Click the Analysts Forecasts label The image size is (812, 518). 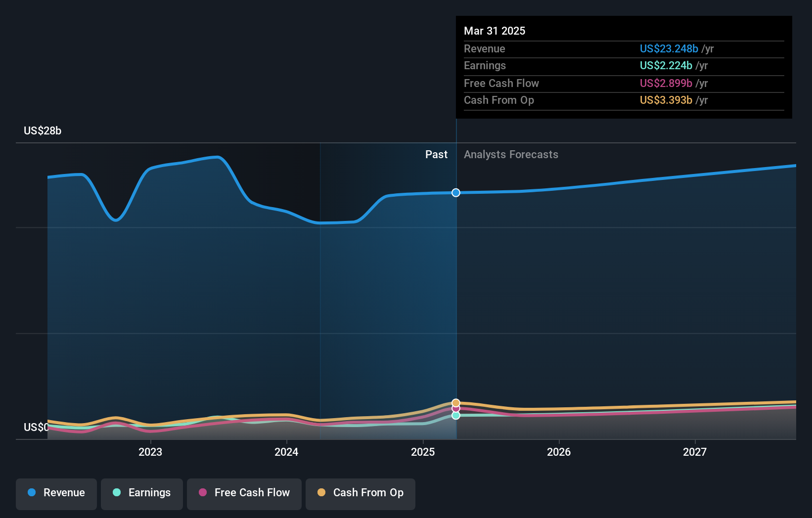coord(511,154)
